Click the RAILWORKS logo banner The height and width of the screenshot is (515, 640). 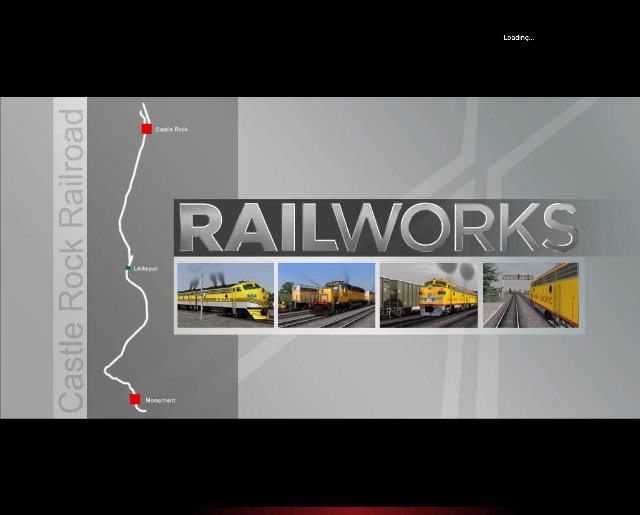[380, 228]
